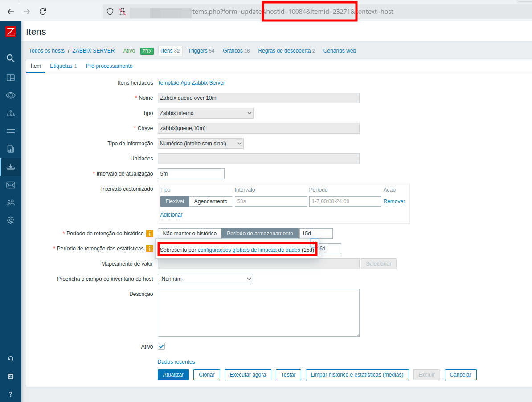Click the Testar button

288,375
